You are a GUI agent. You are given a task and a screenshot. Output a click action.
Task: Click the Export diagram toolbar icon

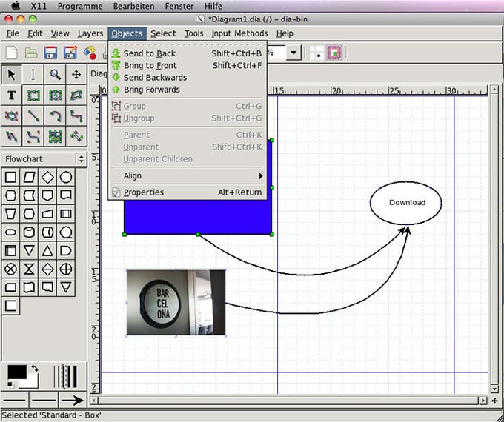(90, 53)
